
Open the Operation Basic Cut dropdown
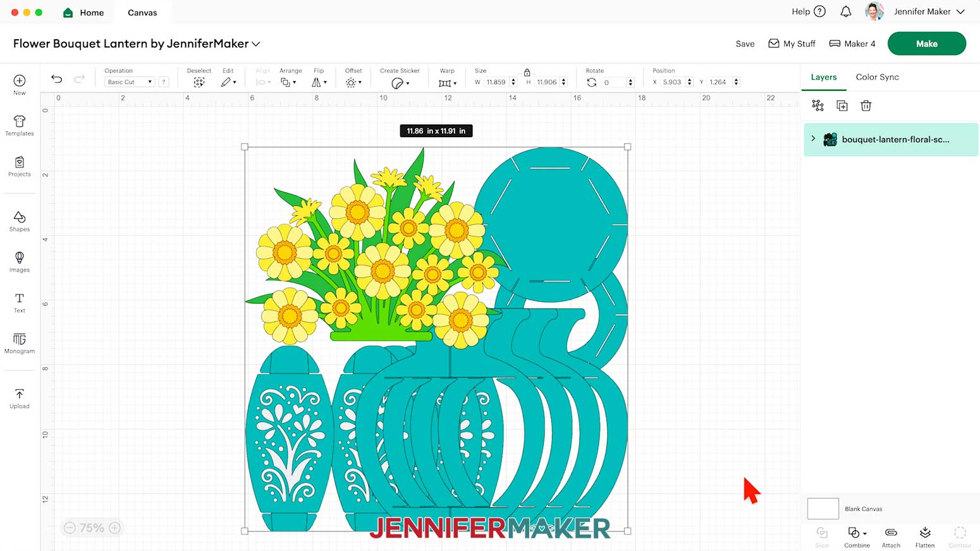pos(130,82)
